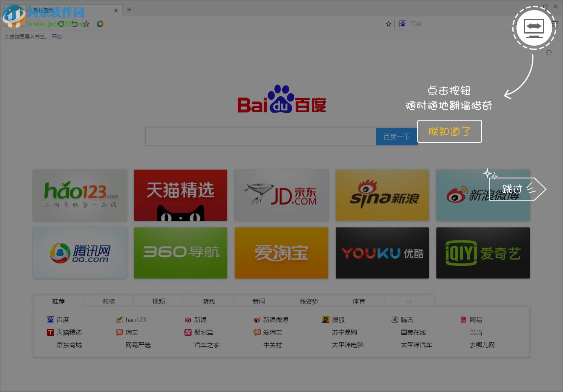563x392 pixels.
Task: Expand the "..." category for more site groups
Action: point(409,301)
